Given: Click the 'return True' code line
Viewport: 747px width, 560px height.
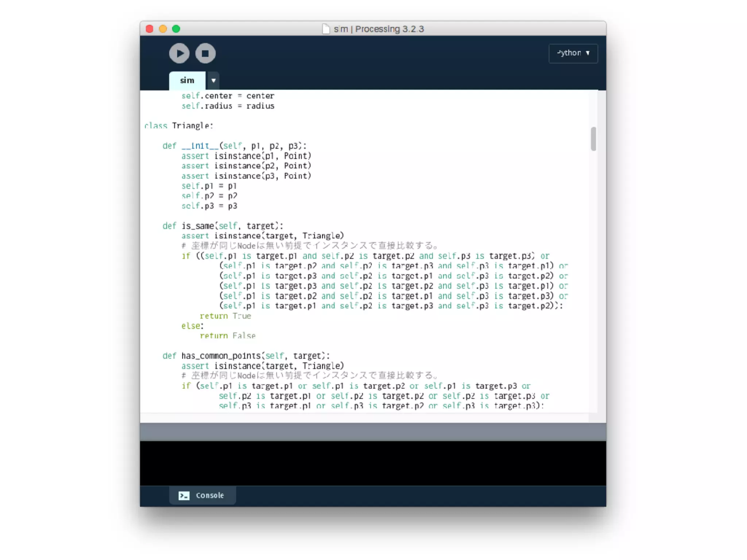Looking at the screenshot, I should click(225, 316).
